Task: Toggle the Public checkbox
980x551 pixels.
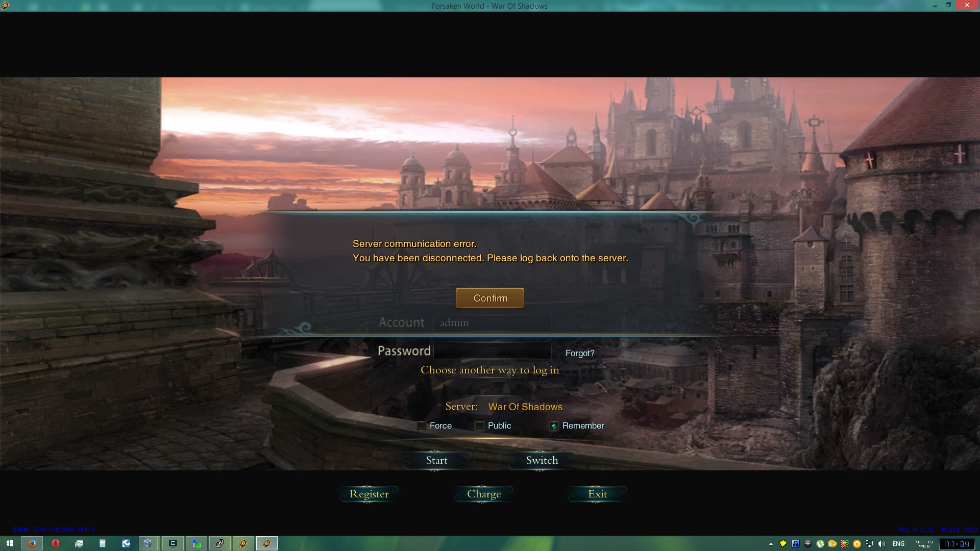Action: (x=479, y=426)
